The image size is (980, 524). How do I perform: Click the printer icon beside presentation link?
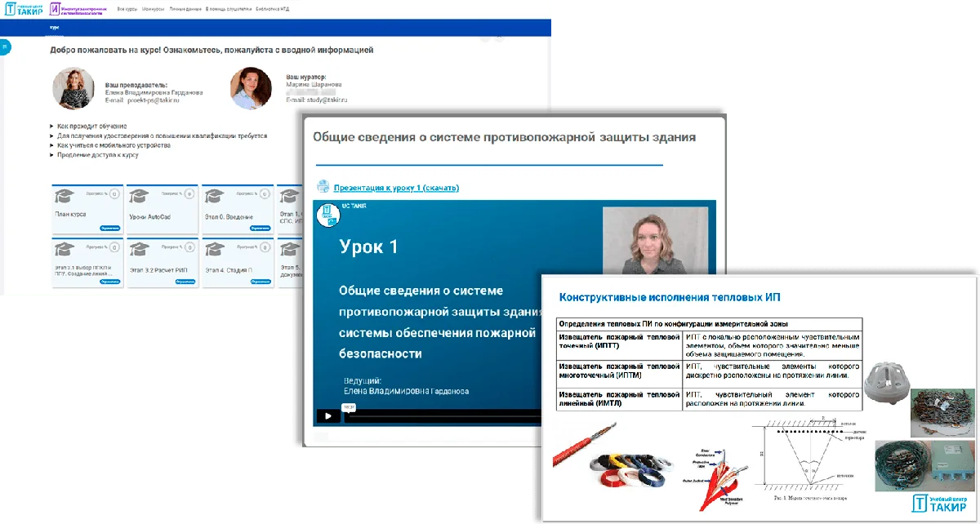(323, 186)
